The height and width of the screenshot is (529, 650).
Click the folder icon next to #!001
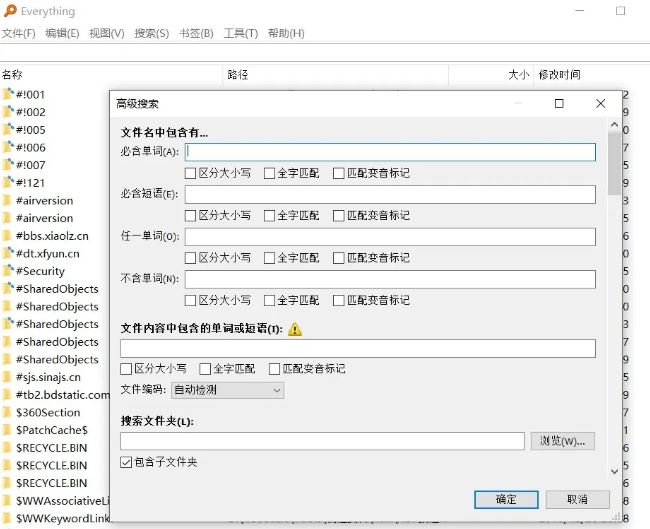[x=8, y=94]
